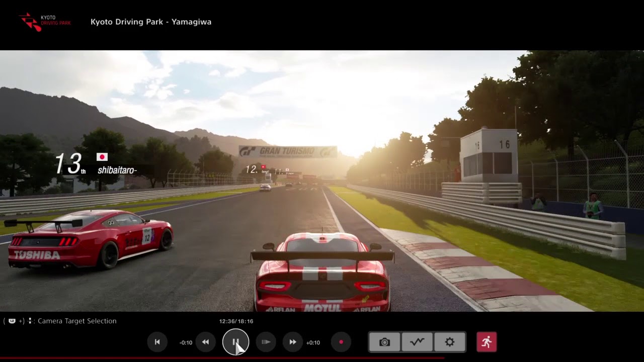The width and height of the screenshot is (644, 362).
Task: Click the 13th position indicator
Action: coord(69,164)
